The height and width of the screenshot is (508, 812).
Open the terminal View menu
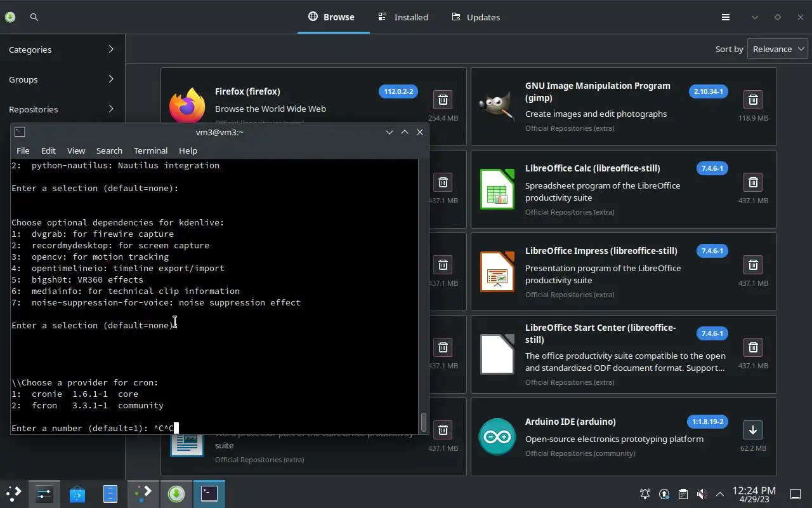[76, 150]
